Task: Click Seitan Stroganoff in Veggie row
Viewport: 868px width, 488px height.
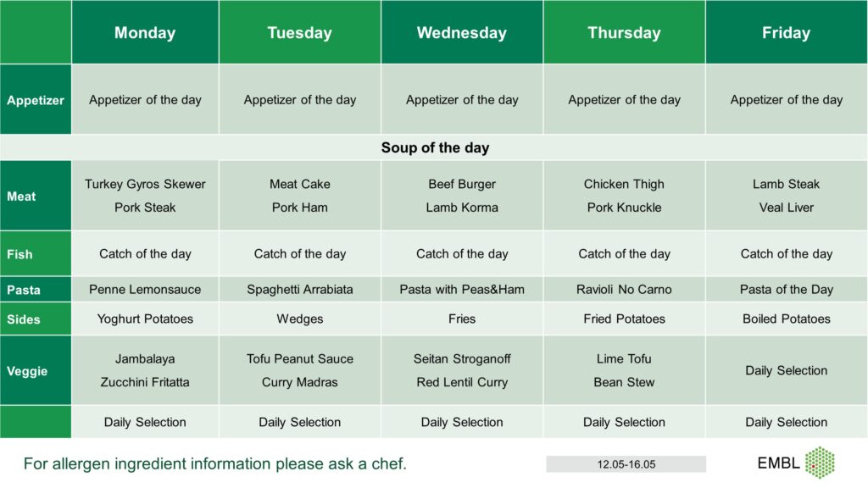Action: [x=462, y=358]
